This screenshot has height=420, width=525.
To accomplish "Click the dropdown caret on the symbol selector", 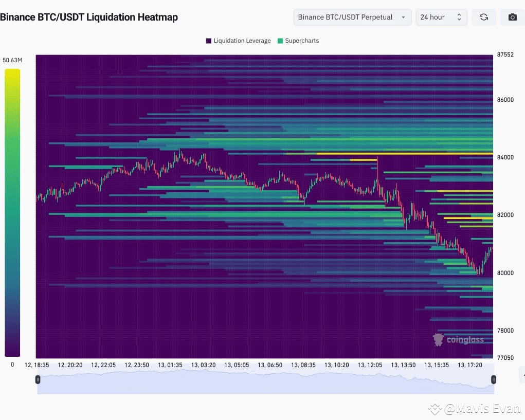I will tap(403, 17).
